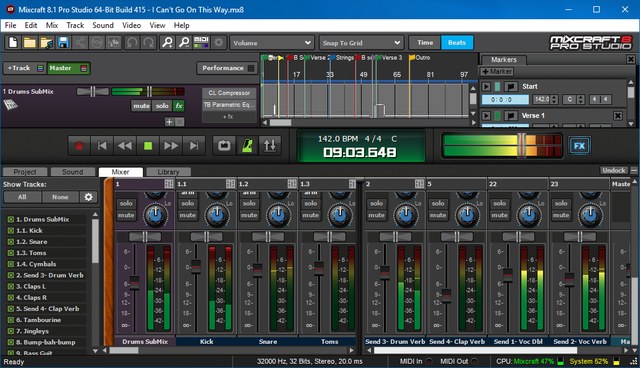
Task: Click the grid icon on mixer channel 1.1
Action: pyautogui.click(x=231, y=184)
